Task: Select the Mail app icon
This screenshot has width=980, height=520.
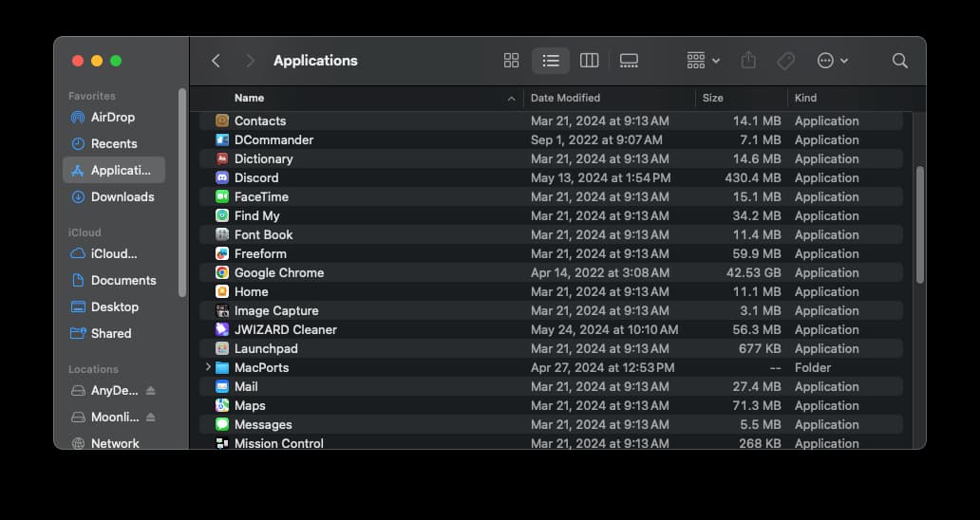Action: pos(222,386)
